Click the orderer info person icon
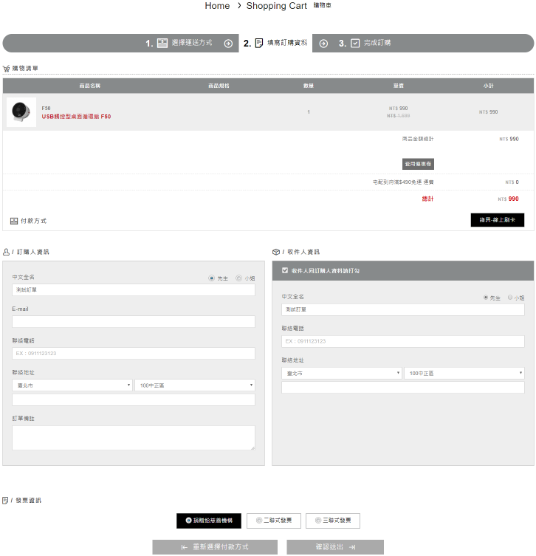This screenshot has height=556, width=536. coord(6,252)
